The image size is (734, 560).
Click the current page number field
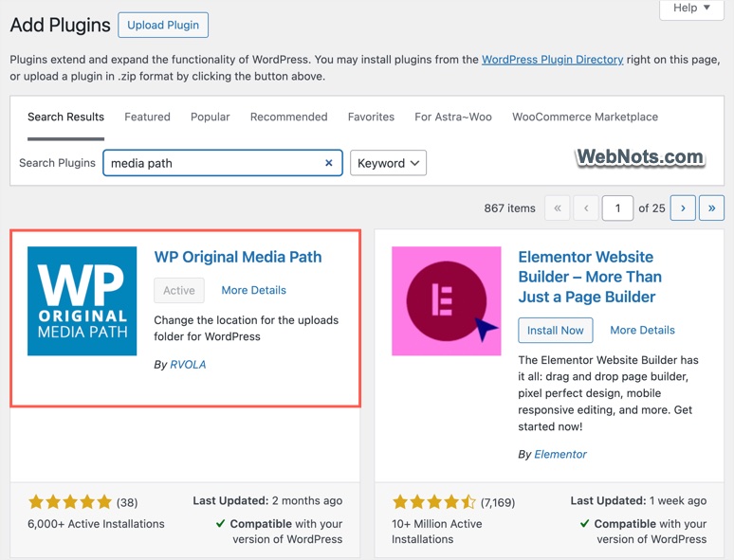click(617, 208)
